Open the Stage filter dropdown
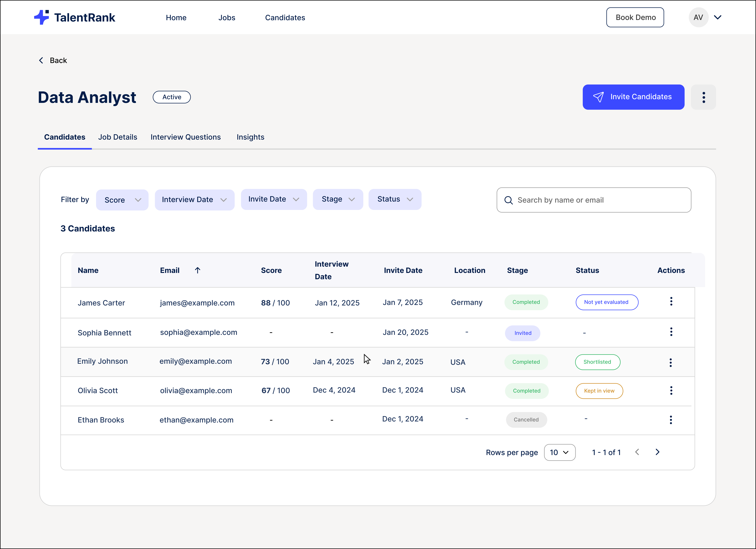Viewport: 756px width, 549px height. 338,199
